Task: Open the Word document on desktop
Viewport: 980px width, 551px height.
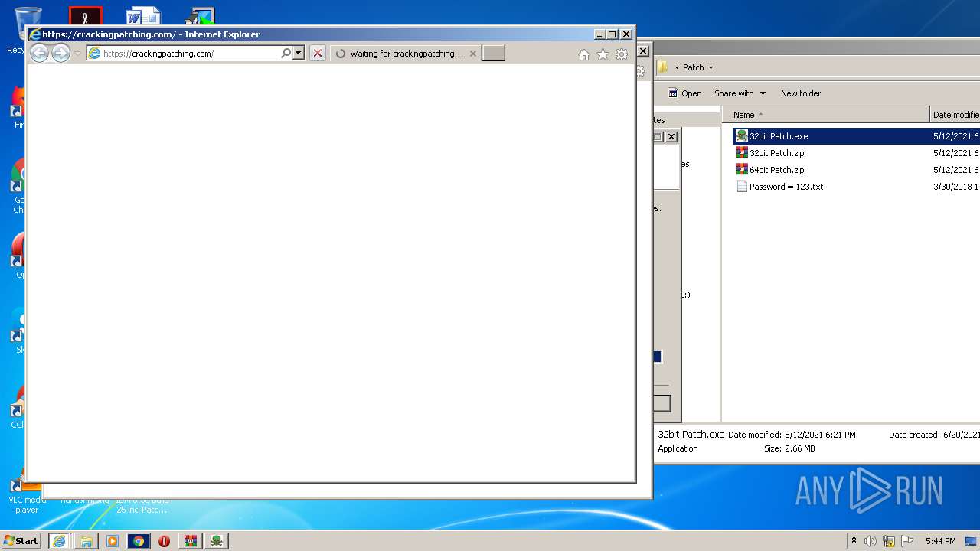Action: pos(143,17)
